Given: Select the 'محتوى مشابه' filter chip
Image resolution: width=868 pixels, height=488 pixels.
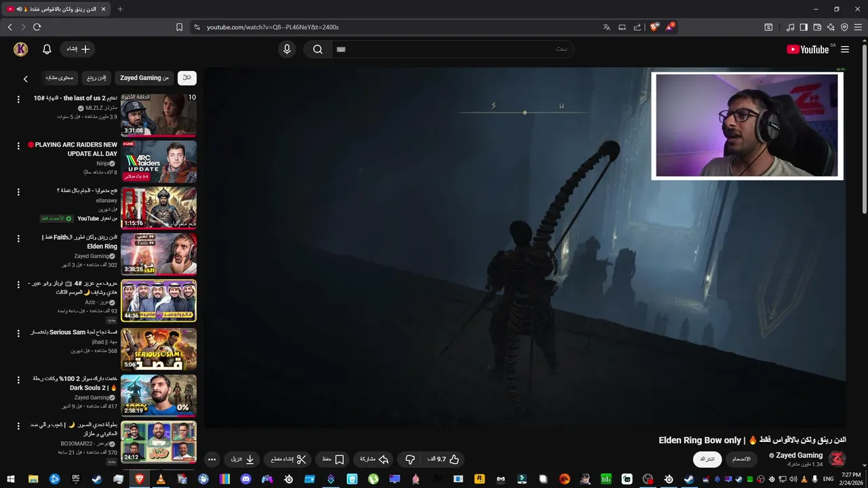Looking at the screenshot, I should (59, 78).
